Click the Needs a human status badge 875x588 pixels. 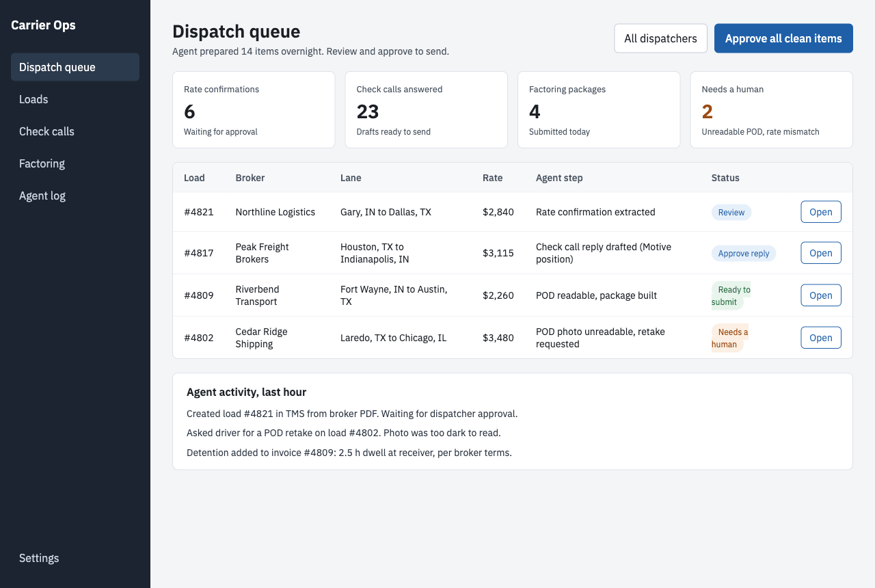pyautogui.click(x=730, y=338)
